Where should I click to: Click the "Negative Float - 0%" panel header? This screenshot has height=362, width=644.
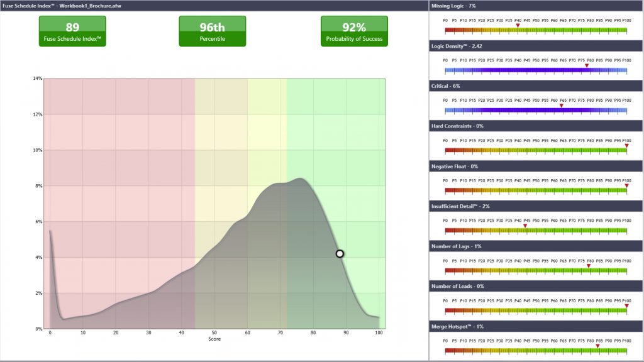coord(536,166)
